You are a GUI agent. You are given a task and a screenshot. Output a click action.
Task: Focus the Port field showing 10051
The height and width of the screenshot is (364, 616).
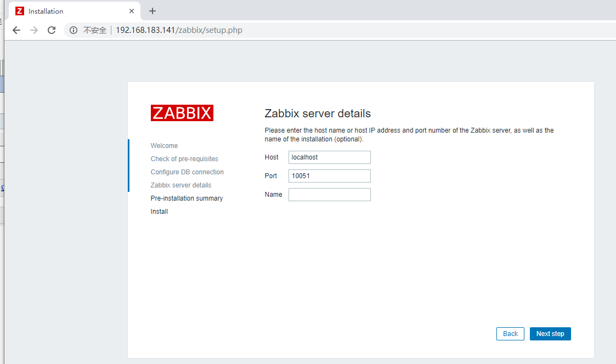(329, 176)
